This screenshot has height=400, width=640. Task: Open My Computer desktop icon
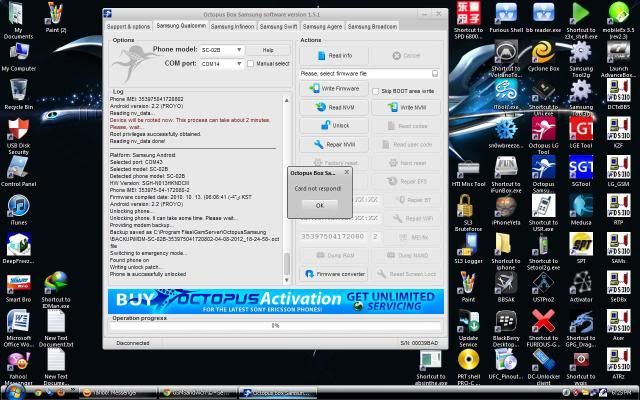(19, 57)
